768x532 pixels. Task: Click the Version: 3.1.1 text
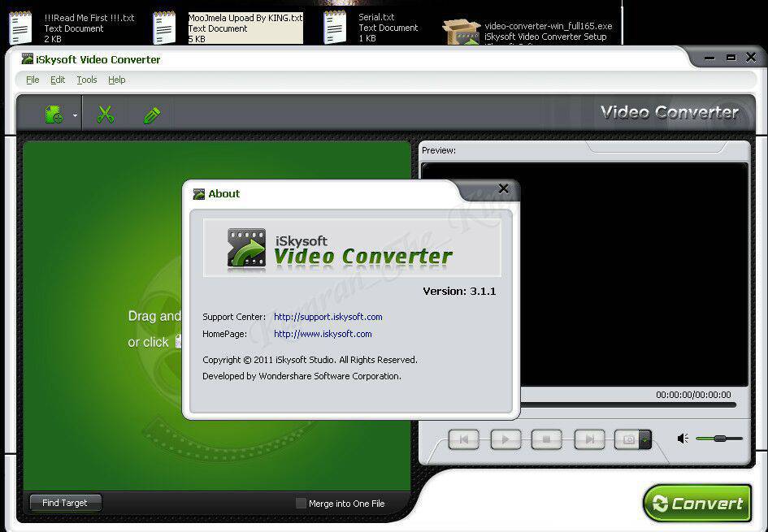point(459,292)
